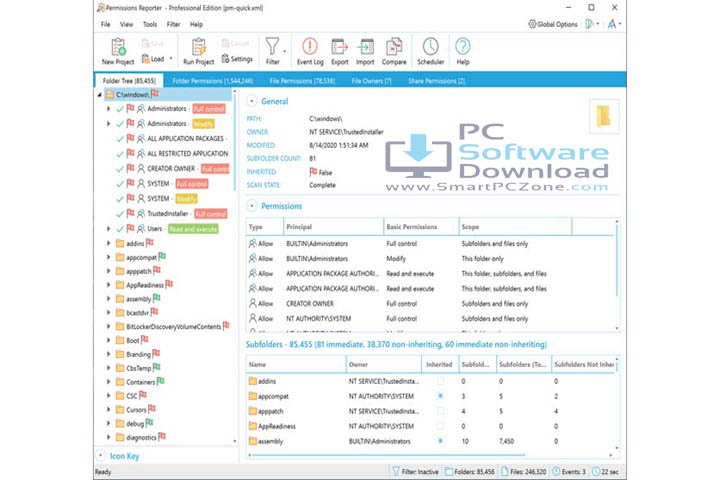720x480 pixels.
Task: Open the View menu
Action: pyautogui.click(x=126, y=24)
